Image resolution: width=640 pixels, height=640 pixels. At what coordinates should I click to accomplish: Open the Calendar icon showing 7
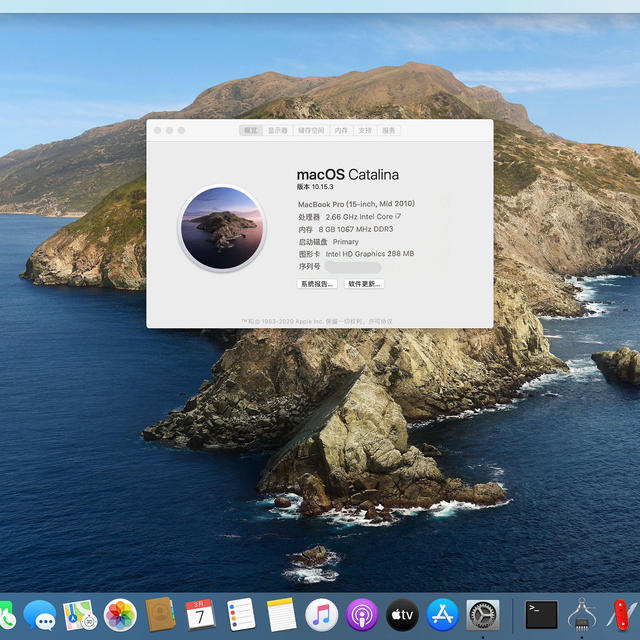click(200, 615)
